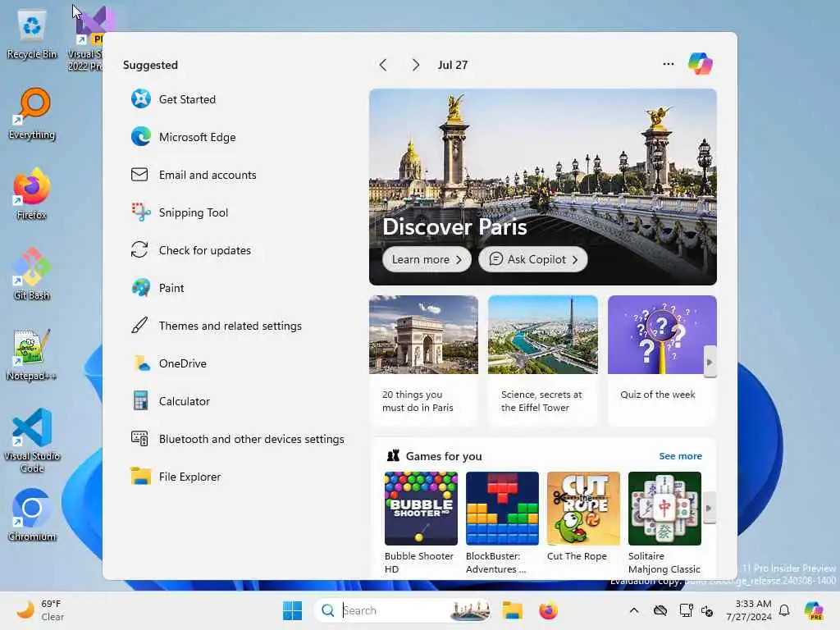The width and height of the screenshot is (840, 630).
Task: Open 20 things you must do in Paris card
Action: pos(423,360)
